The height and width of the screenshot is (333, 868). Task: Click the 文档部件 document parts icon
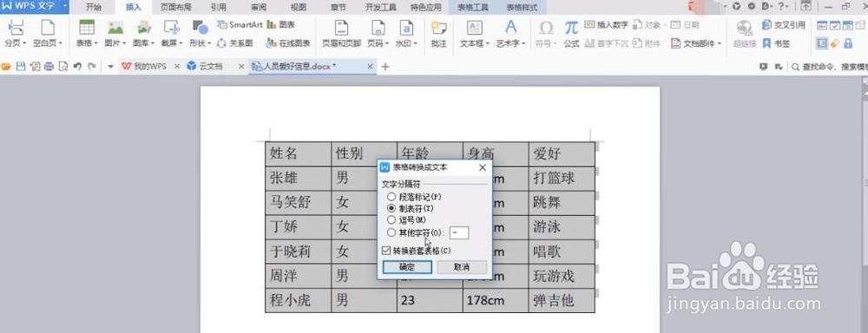pyautogui.click(x=676, y=43)
